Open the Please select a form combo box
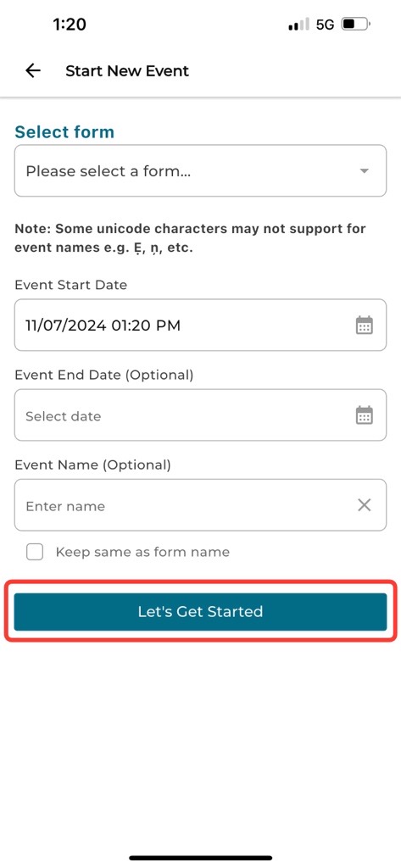The height and width of the screenshot is (868, 401). tap(200, 170)
